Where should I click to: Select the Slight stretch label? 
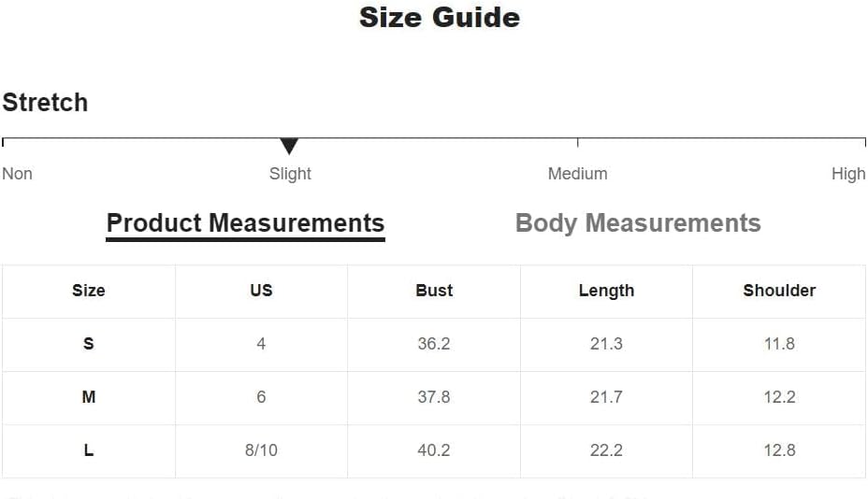(290, 174)
